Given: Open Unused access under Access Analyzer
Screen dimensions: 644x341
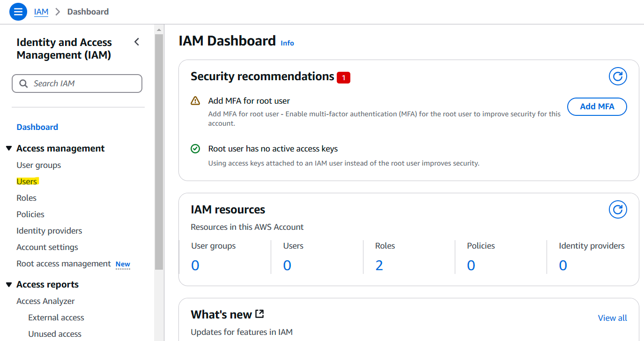Looking at the screenshot, I should (55, 334).
